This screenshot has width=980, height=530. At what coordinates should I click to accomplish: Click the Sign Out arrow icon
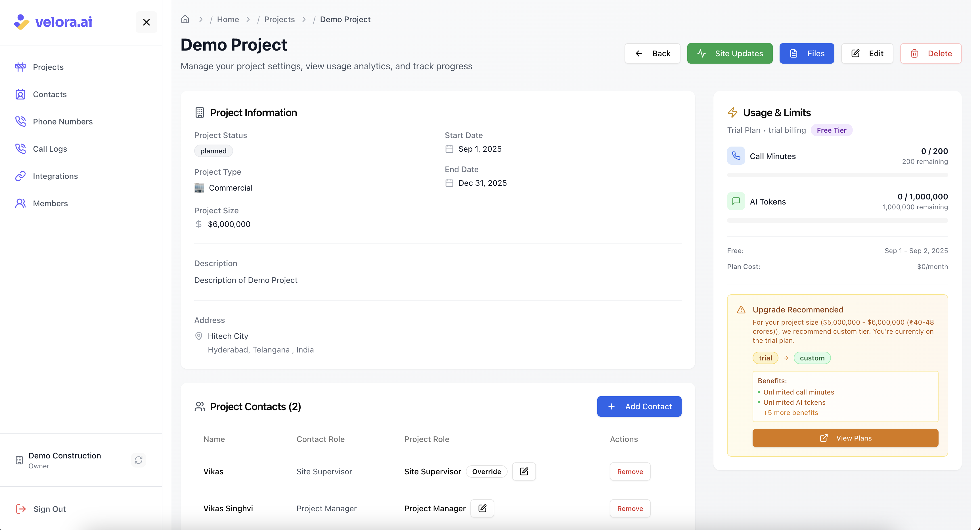click(x=21, y=509)
